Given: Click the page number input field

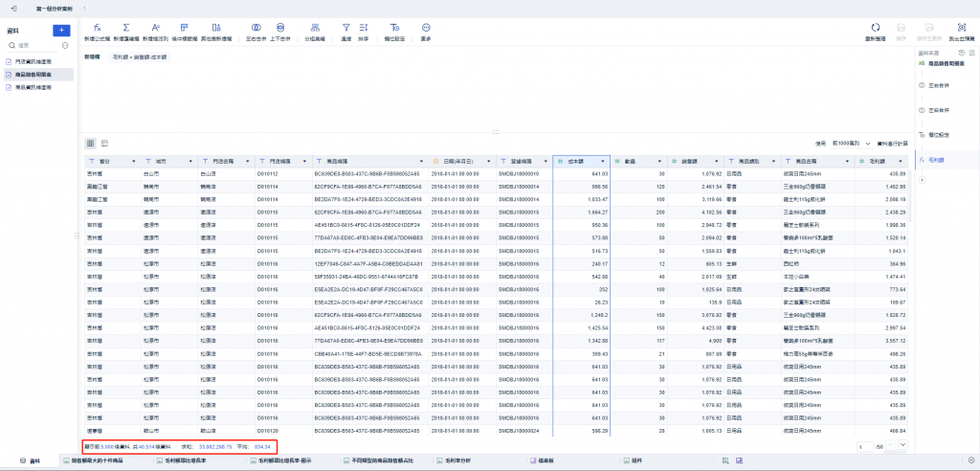Looking at the screenshot, I should [x=864, y=447].
